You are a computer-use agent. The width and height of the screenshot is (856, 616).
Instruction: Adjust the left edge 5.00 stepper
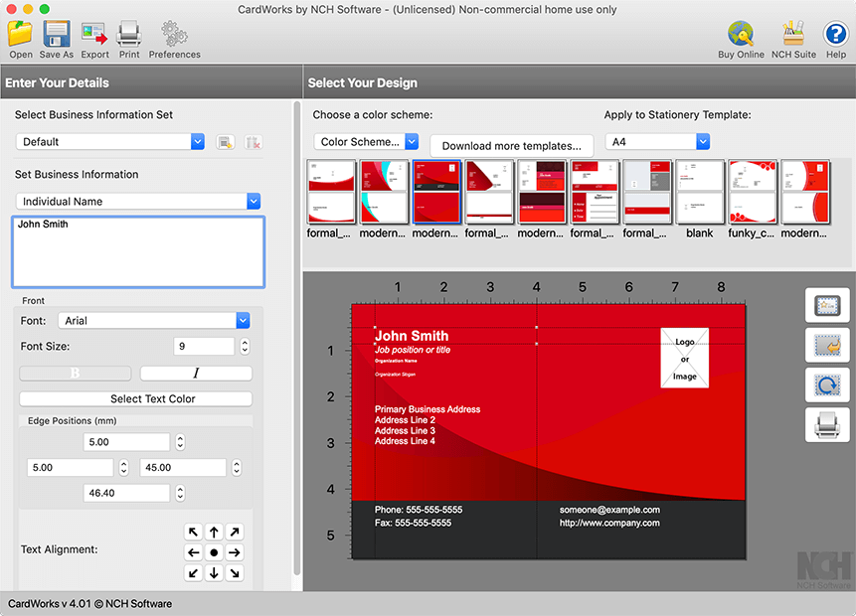coord(124,468)
